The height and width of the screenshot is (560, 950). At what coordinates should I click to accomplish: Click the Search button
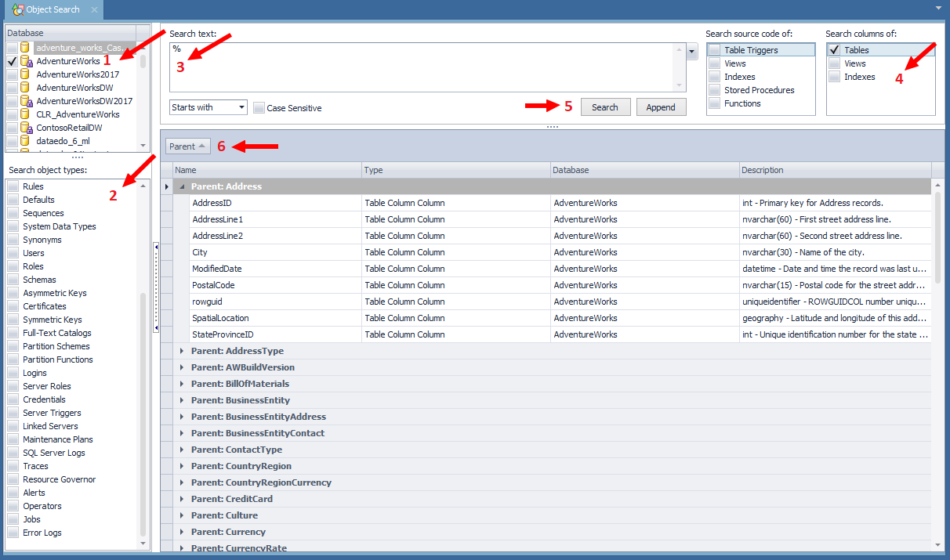point(605,107)
